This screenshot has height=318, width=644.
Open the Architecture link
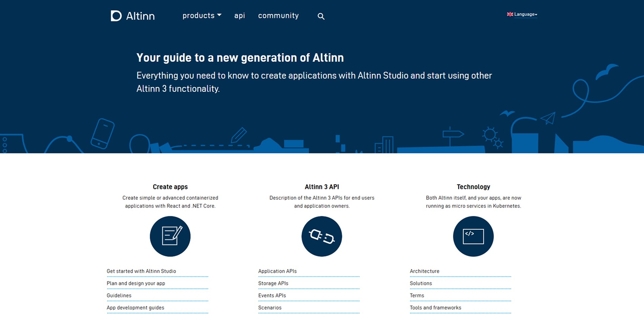click(424, 271)
